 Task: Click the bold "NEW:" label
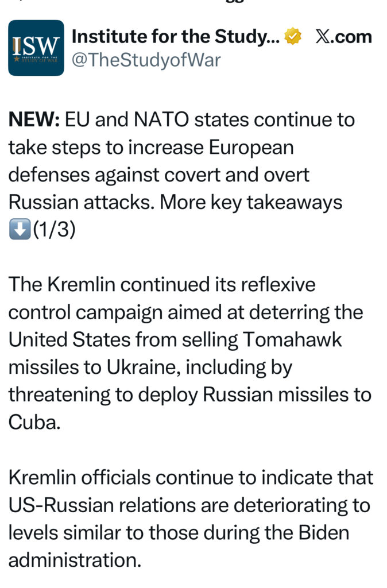click(34, 120)
